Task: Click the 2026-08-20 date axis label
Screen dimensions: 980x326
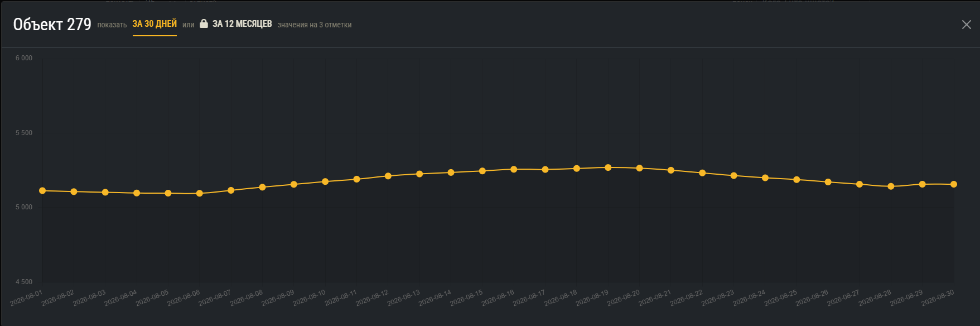Action: pos(624,298)
